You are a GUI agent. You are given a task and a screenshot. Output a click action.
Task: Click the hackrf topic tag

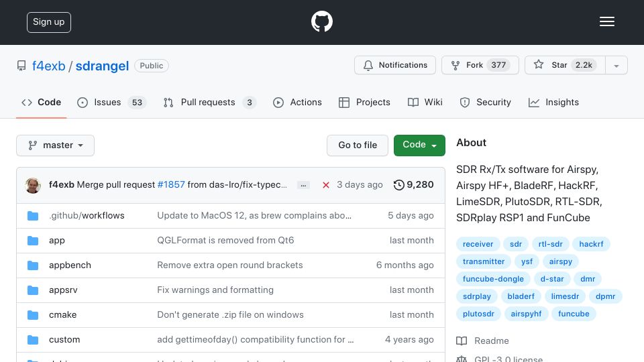tap(591, 244)
